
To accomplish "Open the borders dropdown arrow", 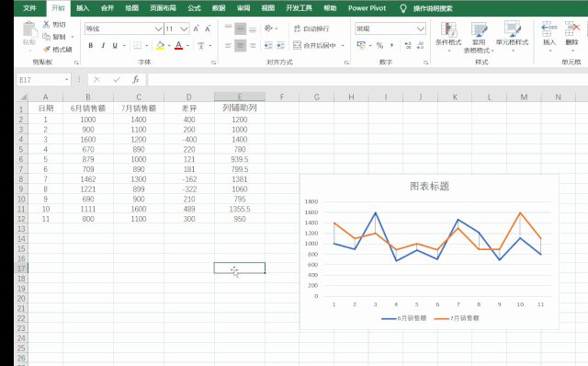I will [x=147, y=46].
